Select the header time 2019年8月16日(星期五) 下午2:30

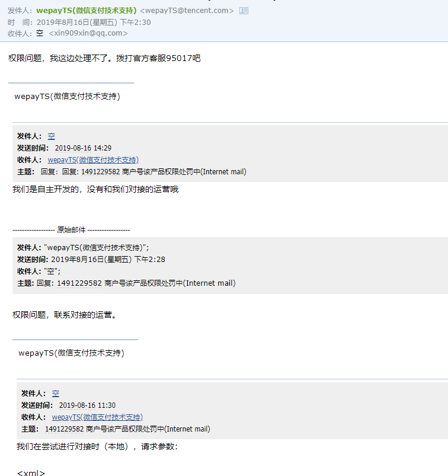click(x=94, y=22)
